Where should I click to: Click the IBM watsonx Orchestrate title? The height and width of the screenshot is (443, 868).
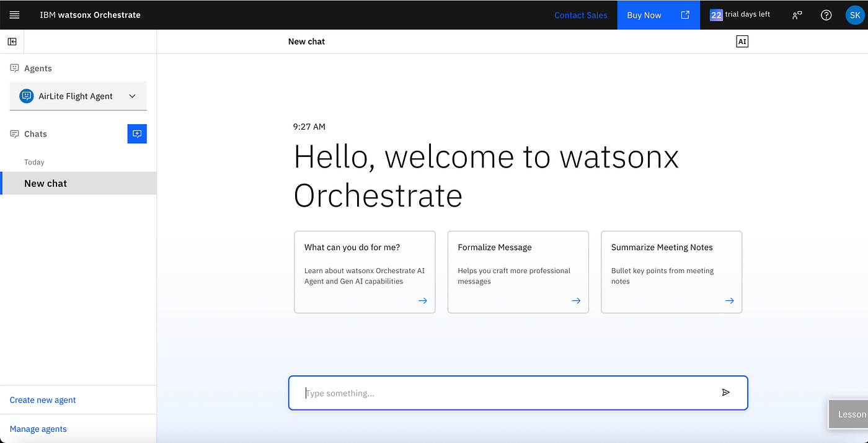(91, 15)
